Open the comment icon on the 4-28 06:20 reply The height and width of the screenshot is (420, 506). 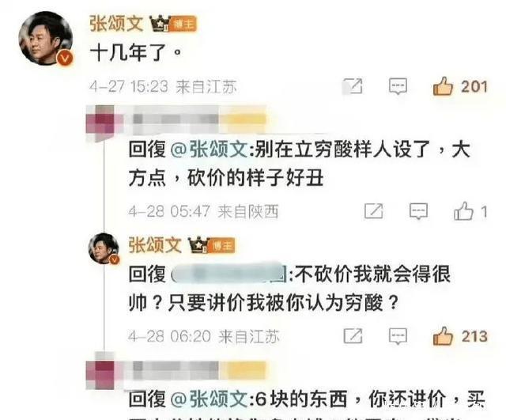pos(398,336)
